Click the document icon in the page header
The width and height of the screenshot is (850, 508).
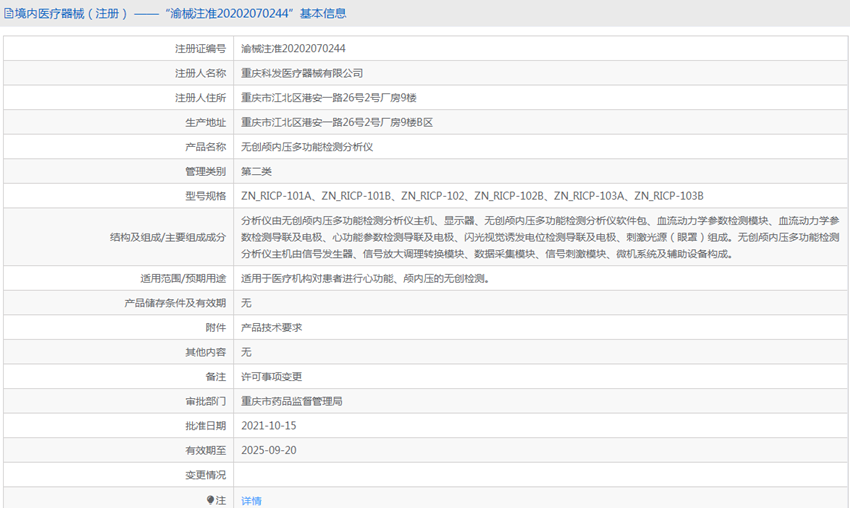pyautogui.click(x=8, y=13)
